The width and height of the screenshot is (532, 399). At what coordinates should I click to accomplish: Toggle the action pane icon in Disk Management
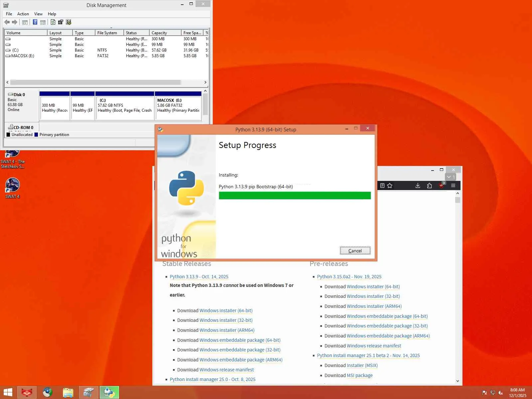tap(43, 22)
